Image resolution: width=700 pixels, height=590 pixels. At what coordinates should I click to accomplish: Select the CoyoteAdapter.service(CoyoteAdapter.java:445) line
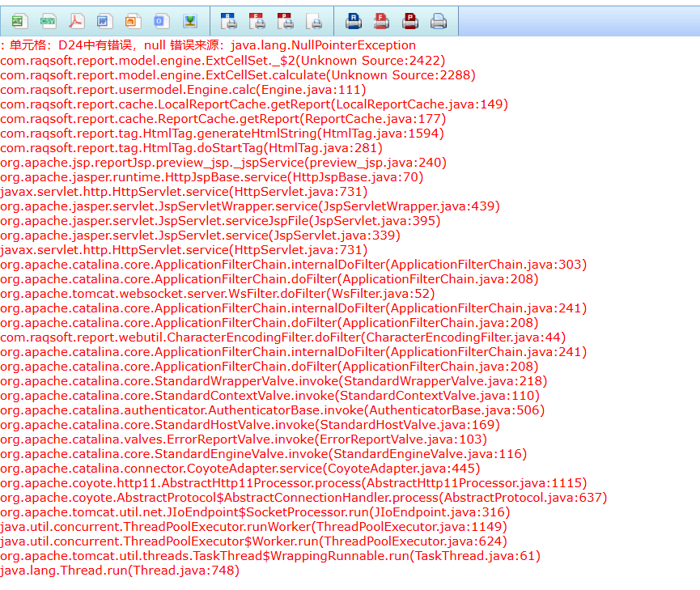[x=240, y=469]
